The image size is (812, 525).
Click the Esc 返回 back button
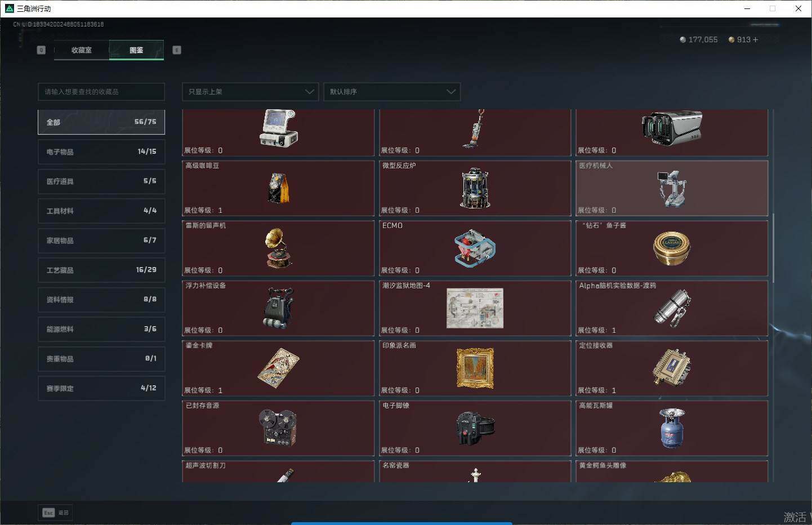(55, 513)
